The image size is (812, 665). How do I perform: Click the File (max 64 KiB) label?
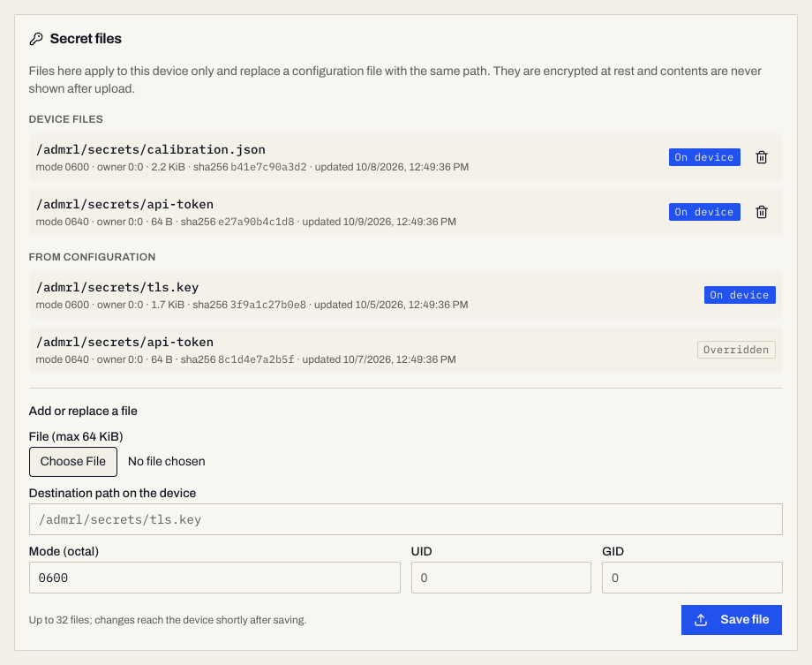[x=76, y=436]
